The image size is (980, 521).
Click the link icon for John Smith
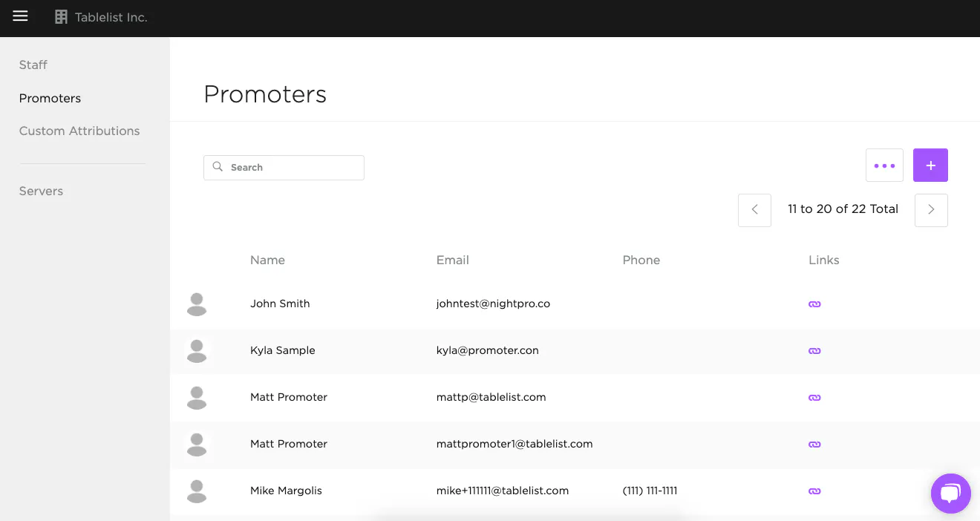pyautogui.click(x=814, y=304)
